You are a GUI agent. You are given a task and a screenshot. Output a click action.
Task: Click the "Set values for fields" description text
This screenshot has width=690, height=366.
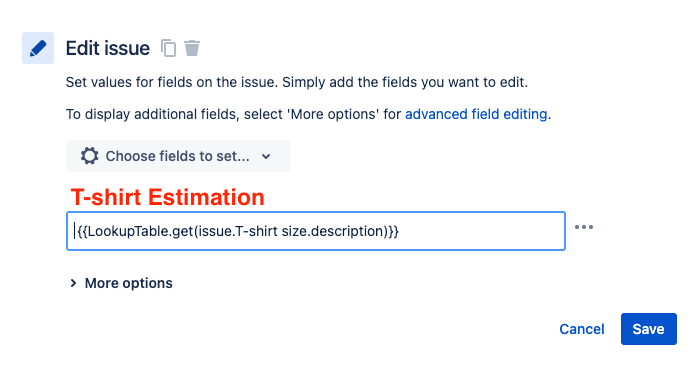(297, 82)
